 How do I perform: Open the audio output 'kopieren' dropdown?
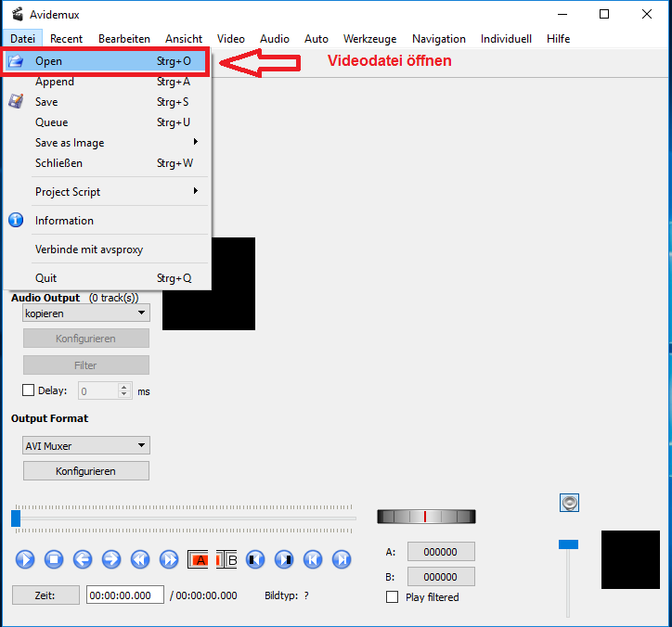coord(86,313)
